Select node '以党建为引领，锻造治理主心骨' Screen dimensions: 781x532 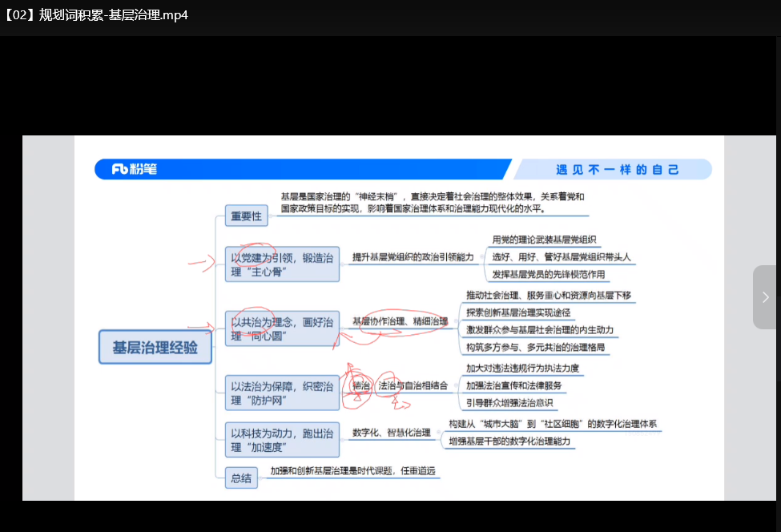(282, 264)
